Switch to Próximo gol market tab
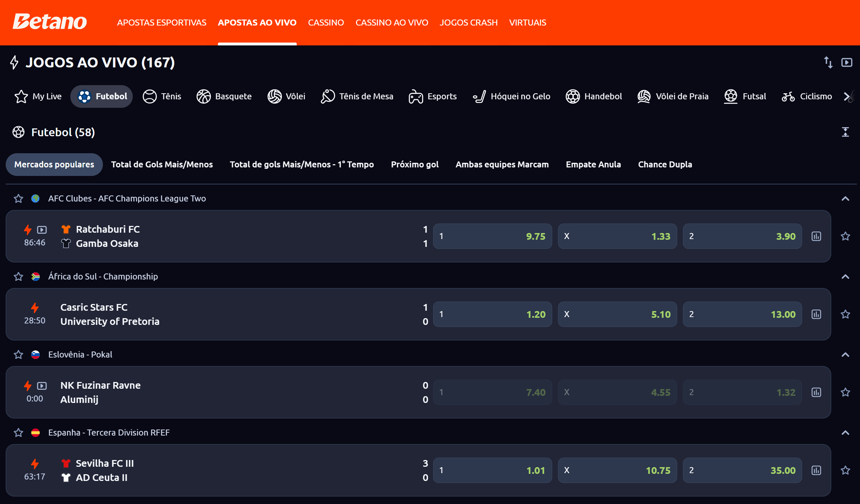 [415, 165]
